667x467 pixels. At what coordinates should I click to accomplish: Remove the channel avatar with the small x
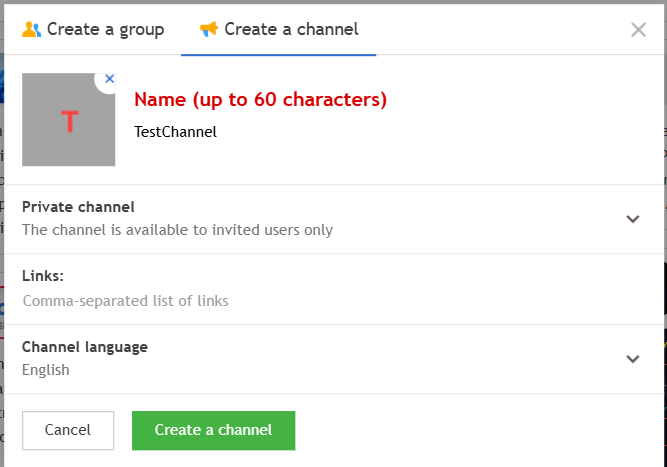point(109,78)
